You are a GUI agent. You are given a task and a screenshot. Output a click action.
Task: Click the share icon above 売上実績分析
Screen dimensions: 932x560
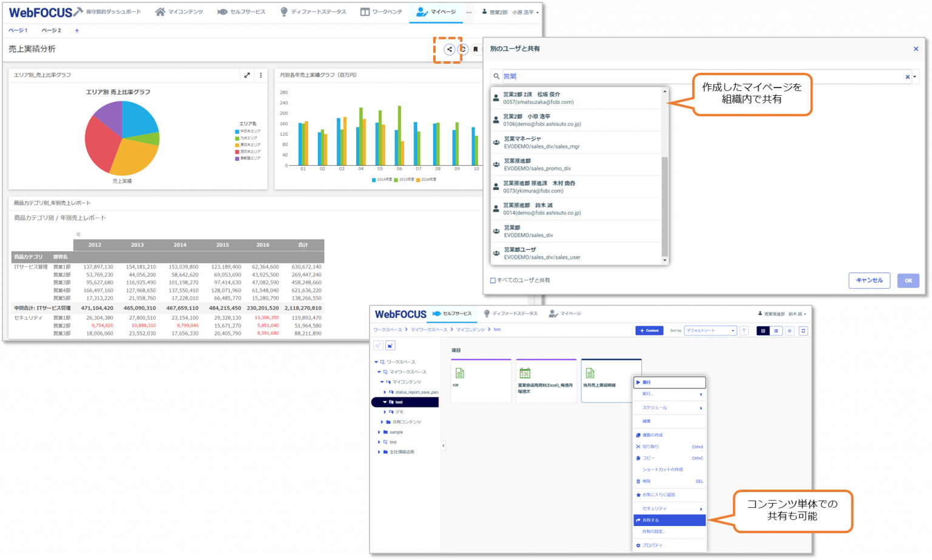pyautogui.click(x=449, y=49)
